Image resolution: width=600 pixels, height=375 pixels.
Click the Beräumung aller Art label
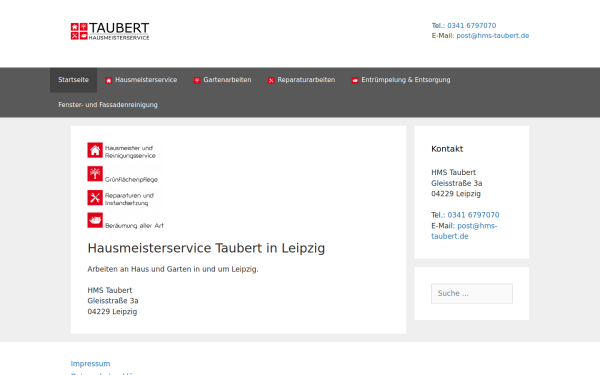click(134, 226)
